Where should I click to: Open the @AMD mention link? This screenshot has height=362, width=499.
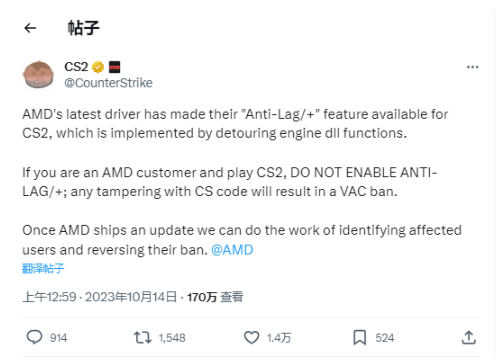tap(232, 250)
